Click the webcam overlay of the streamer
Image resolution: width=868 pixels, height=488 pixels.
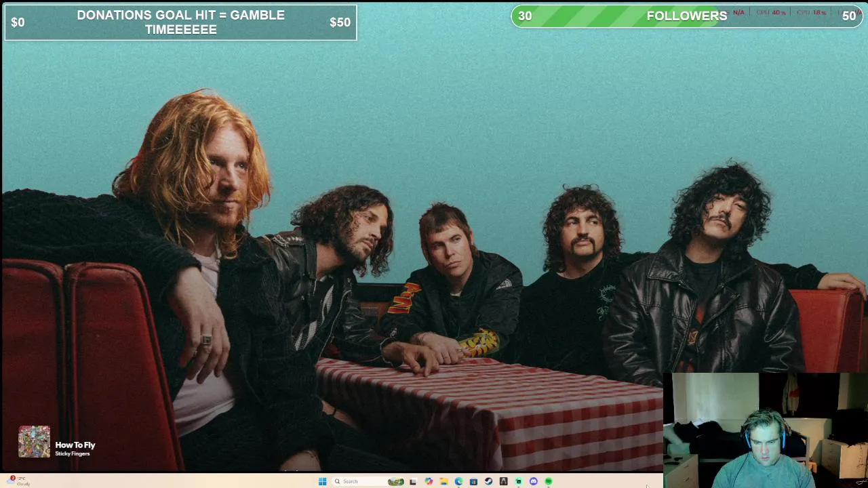(766, 430)
